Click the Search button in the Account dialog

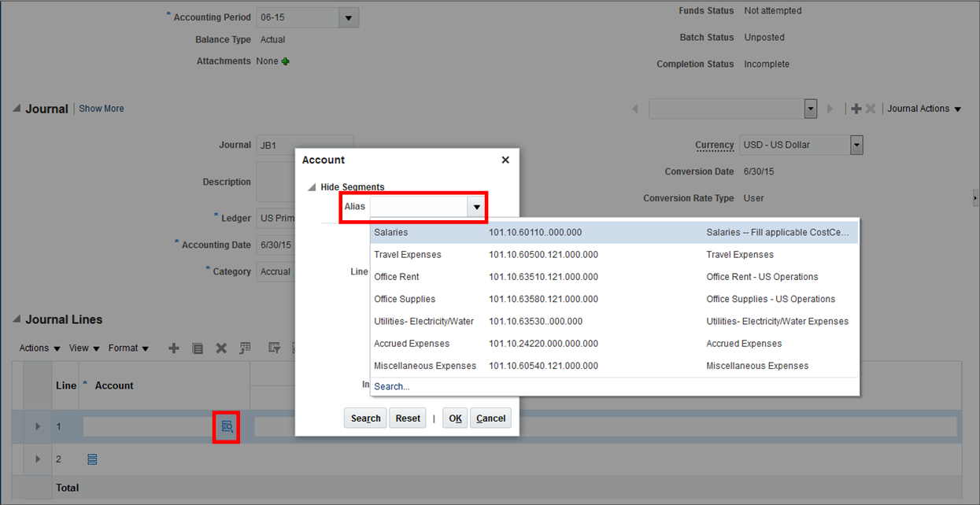point(365,418)
